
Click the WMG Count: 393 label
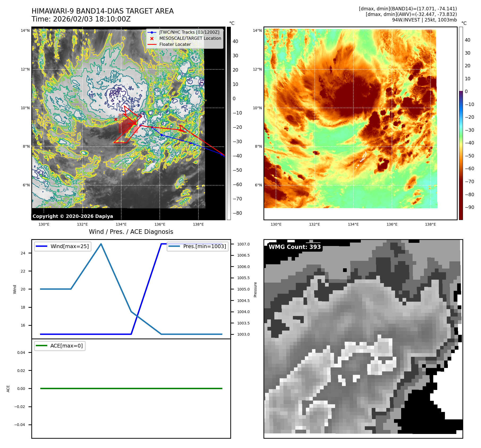[x=294, y=247]
